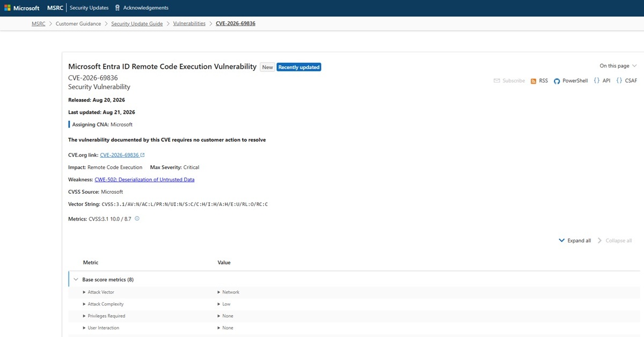Click the Acknowledgements ribbon icon

pos(118,8)
